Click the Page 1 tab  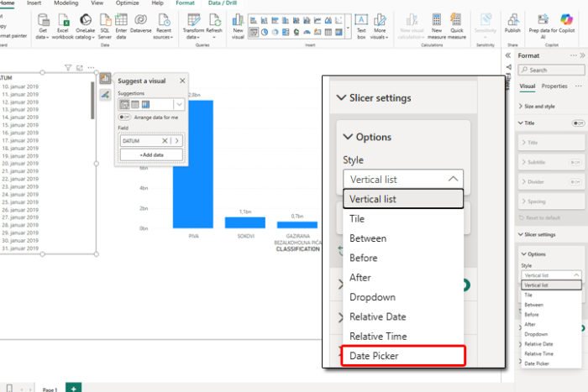click(x=50, y=389)
